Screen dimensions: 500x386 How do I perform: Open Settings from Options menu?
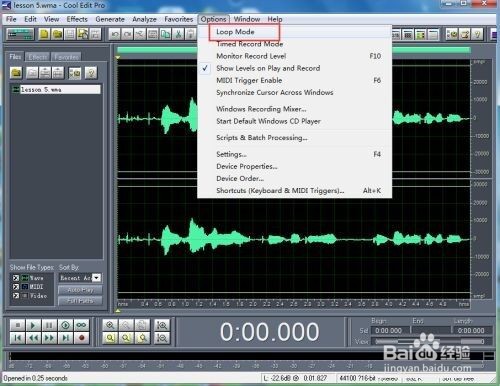[294, 154]
